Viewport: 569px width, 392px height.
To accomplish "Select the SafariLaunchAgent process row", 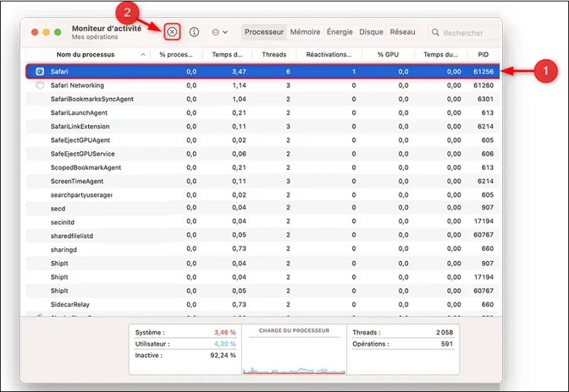I will pos(262,113).
